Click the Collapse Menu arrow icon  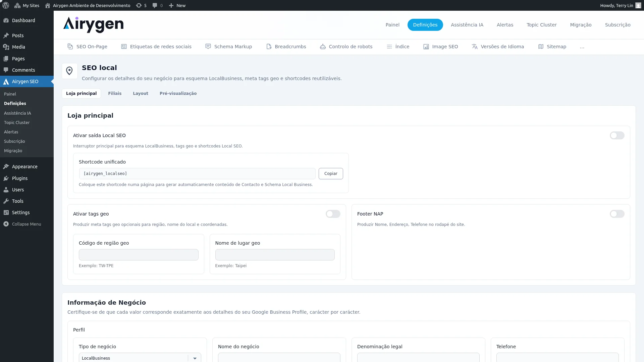tap(6, 224)
